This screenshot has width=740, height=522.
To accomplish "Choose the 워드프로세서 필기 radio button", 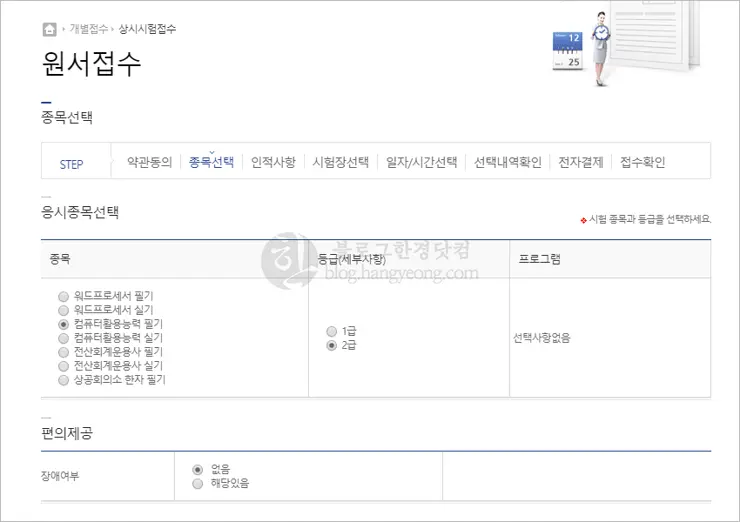I will [63, 296].
